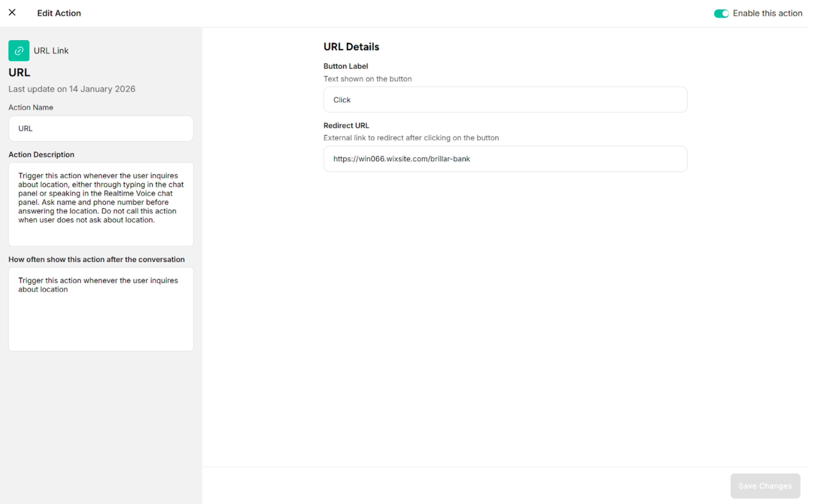Click the Redirect URL field label
This screenshot has height=504, width=819.
(346, 126)
